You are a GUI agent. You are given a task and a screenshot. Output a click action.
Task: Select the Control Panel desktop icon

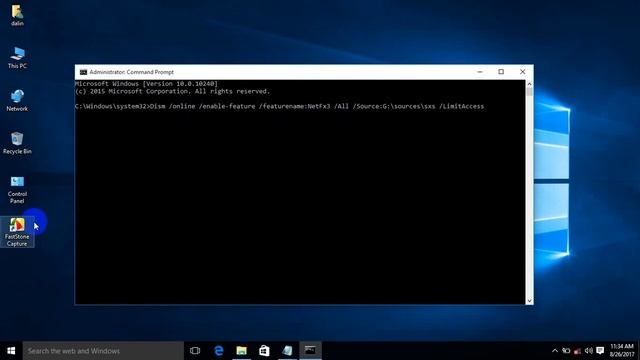[17, 189]
